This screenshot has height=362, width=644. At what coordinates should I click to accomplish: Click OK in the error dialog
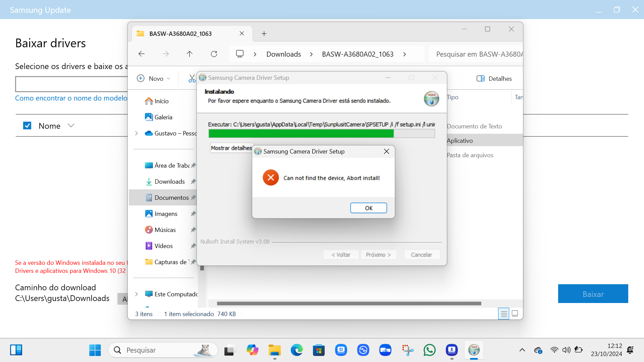point(369,208)
